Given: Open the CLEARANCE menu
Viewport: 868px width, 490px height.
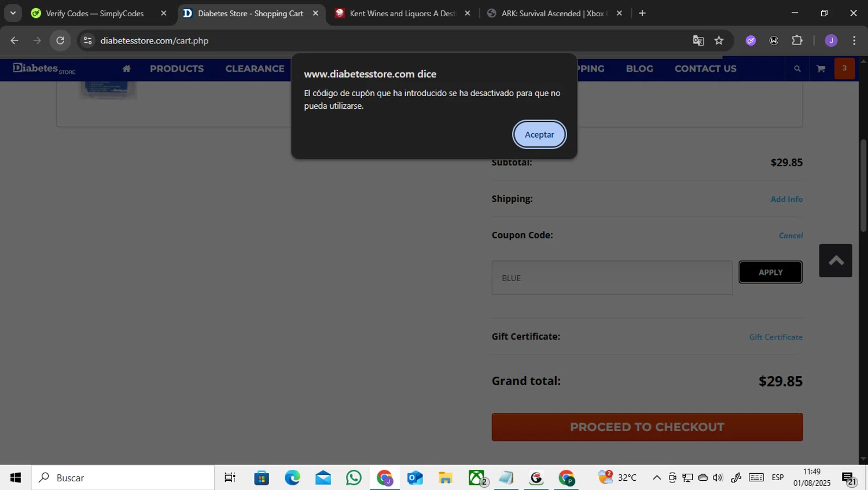Looking at the screenshot, I should (255, 68).
